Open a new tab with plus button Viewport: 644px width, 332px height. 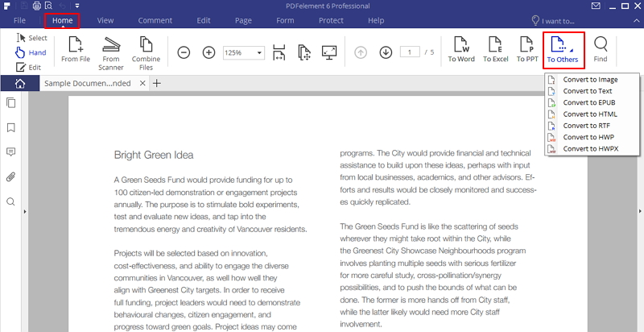click(156, 84)
